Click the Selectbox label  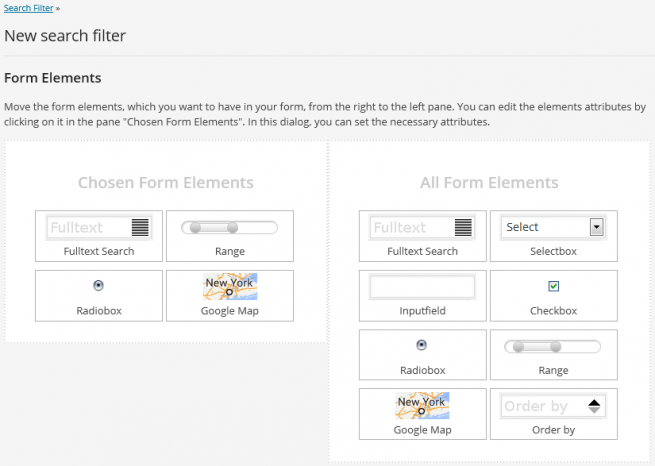(553, 251)
